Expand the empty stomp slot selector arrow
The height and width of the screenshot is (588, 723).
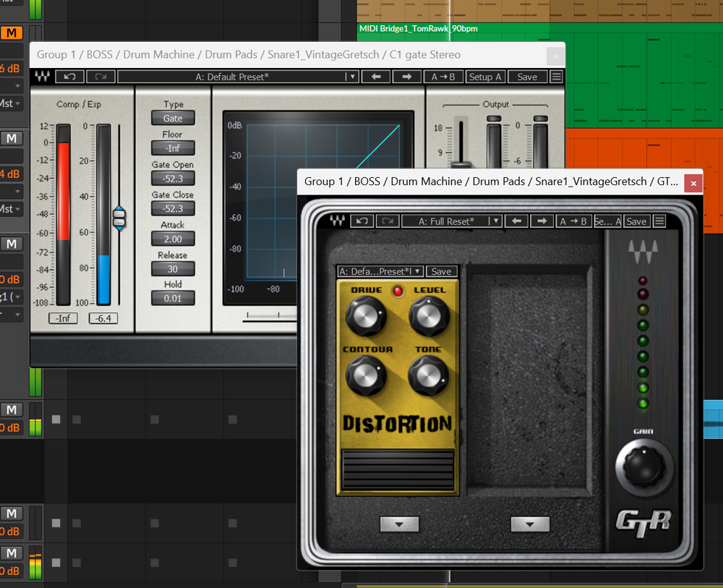click(530, 524)
